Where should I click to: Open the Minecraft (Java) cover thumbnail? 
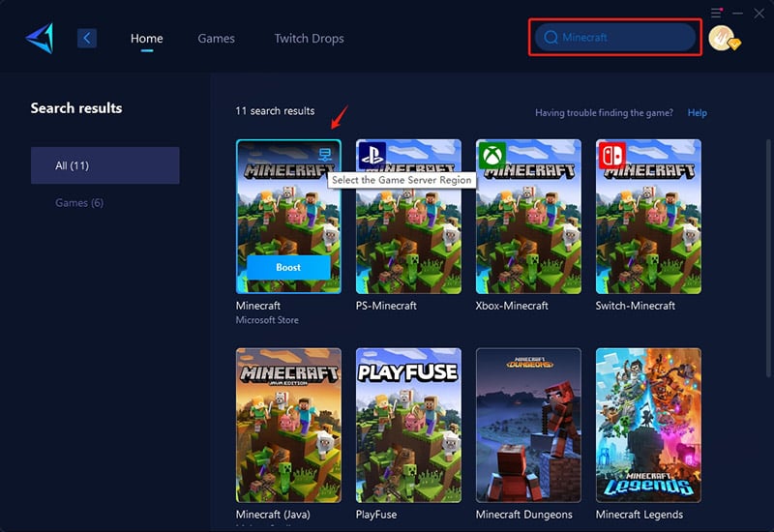pyautogui.click(x=288, y=426)
